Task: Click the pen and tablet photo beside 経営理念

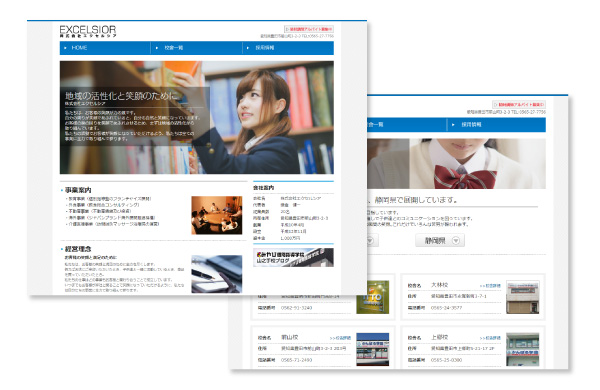Action: (217, 274)
